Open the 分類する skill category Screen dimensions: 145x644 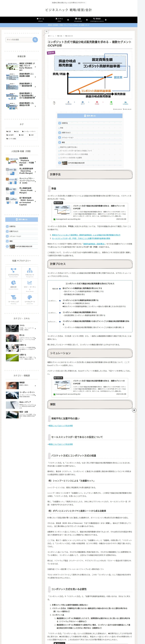pyautogui.click(x=22, y=358)
